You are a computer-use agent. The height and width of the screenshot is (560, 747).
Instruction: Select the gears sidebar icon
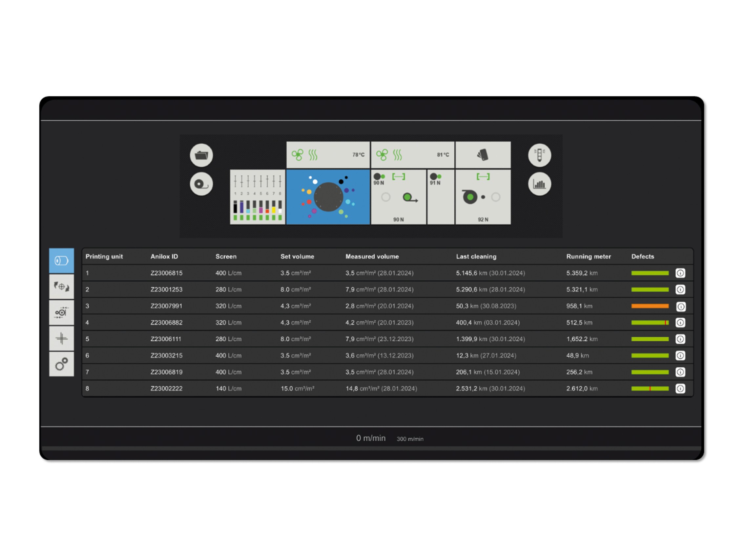[x=61, y=364]
